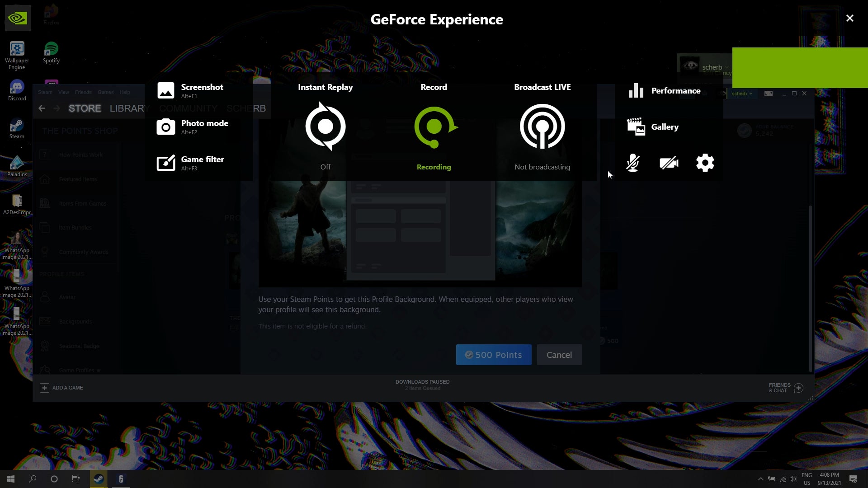Image resolution: width=868 pixels, height=488 pixels.
Task: Show hidden system tray icons
Action: 760,479
